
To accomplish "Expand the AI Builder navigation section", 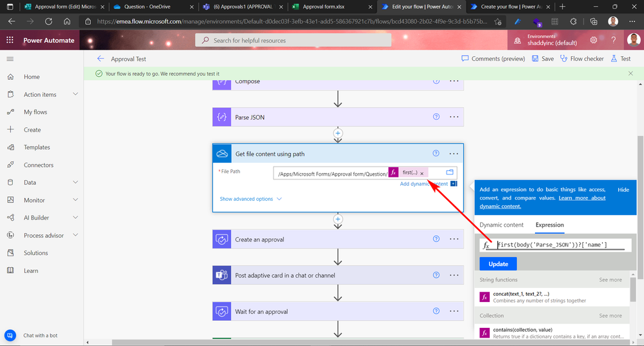I will pyautogui.click(x=75, y=218).
